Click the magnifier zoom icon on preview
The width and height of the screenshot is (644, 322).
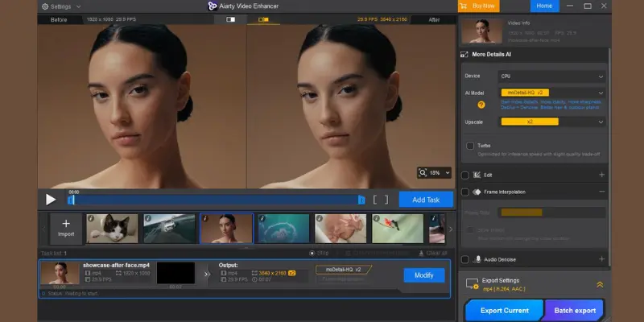pos(422,172)
